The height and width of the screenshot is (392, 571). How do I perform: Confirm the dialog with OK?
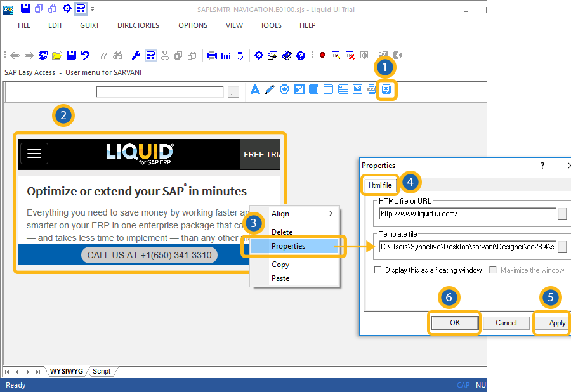click(454, 323)
